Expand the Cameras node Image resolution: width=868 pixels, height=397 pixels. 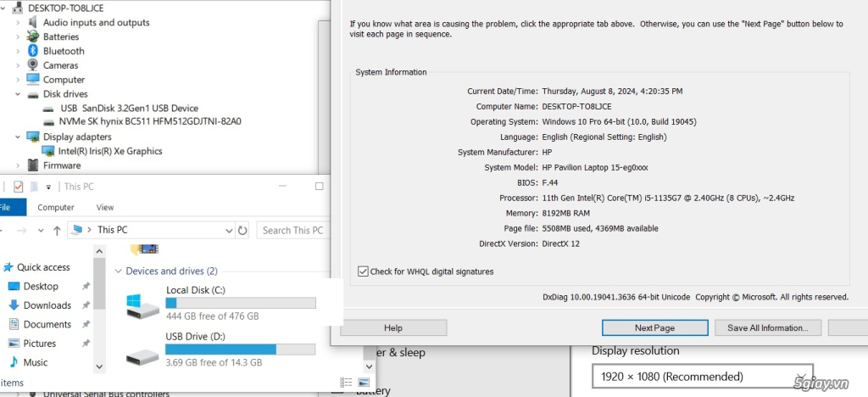[x=18, y=65]
